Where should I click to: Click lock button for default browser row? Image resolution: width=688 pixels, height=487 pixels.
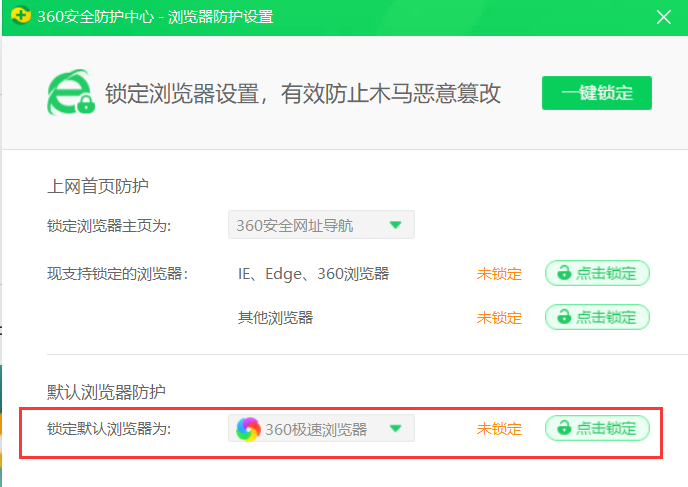click(x=597, y=428)
